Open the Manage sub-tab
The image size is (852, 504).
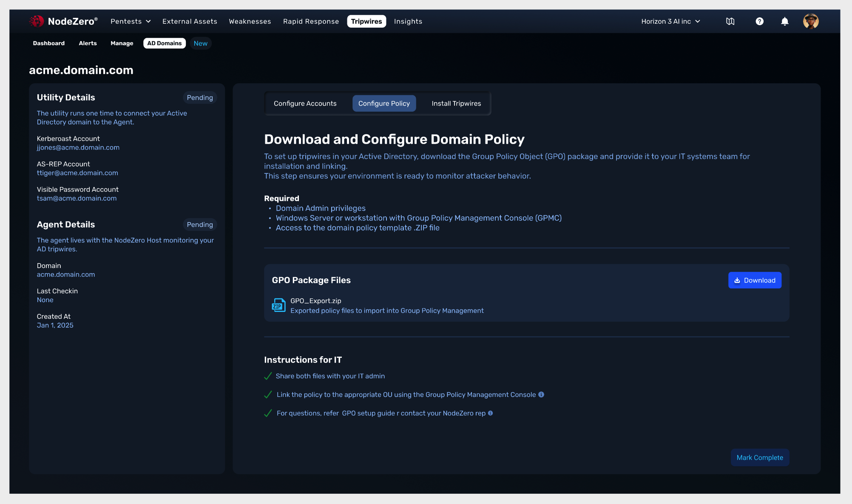pos(122,43)
